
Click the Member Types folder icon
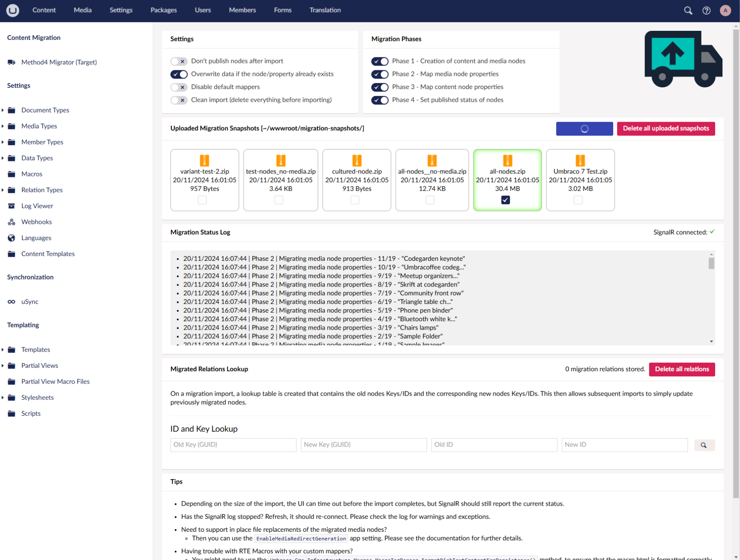click(12, 142)
